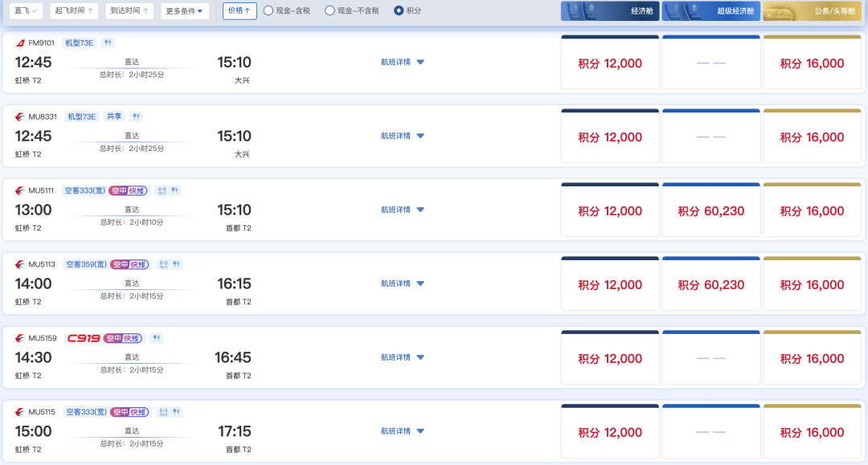Viewport: 868px width, 465px height.
Task: Switch to the 经济舱 cabin tab
Action: (610, 10)
